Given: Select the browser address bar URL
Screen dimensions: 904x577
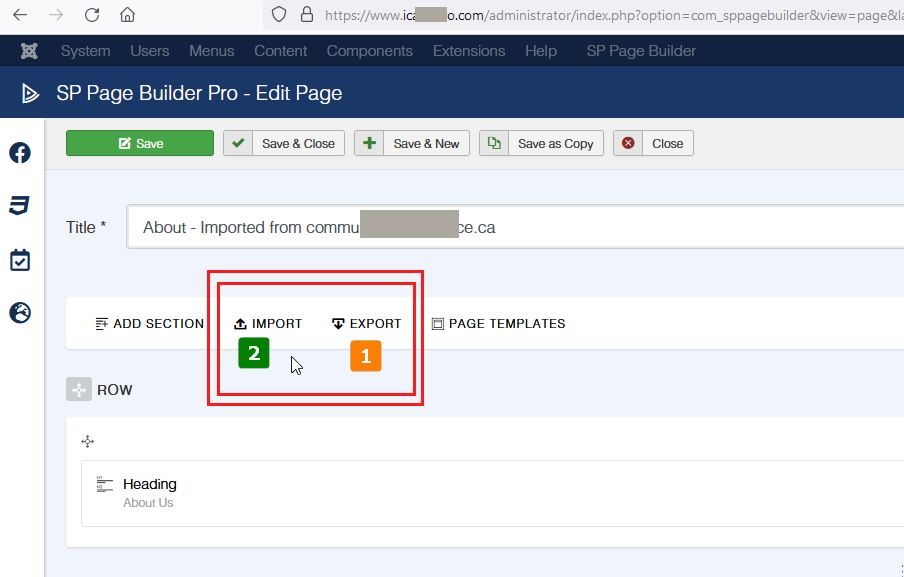Looking at the screenshot, I should [613, 16].
